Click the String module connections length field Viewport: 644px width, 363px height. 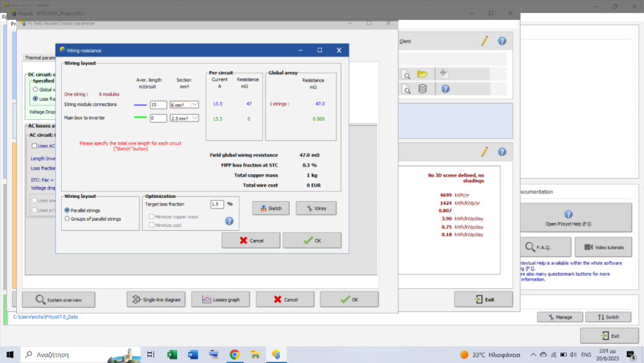[158, 104]
